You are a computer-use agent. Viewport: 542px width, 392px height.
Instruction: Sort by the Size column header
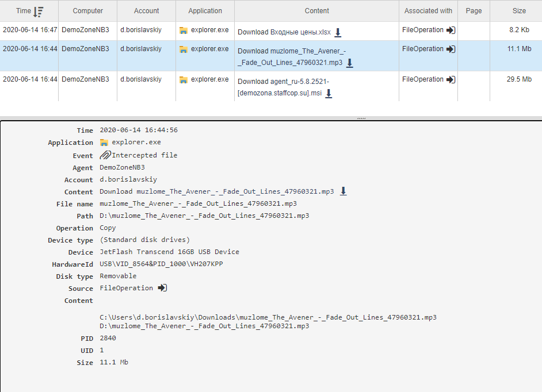coord(519,10)
